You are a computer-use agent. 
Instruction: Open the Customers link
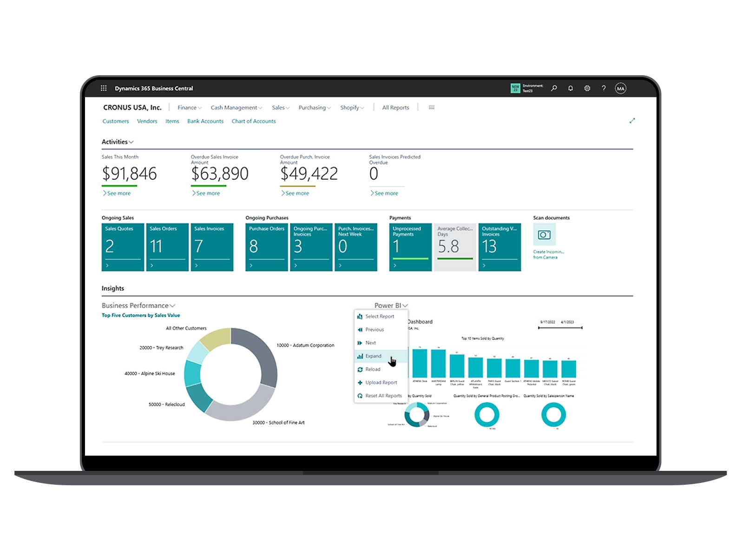116,121
